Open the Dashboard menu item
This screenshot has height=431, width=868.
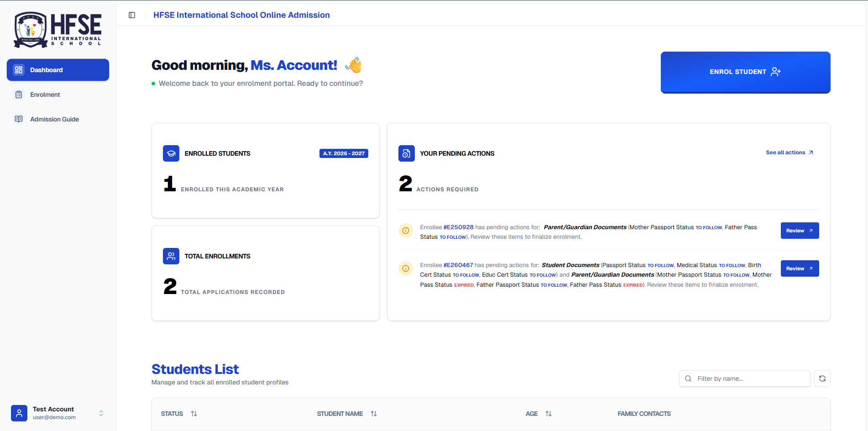[x=58, y=70]
